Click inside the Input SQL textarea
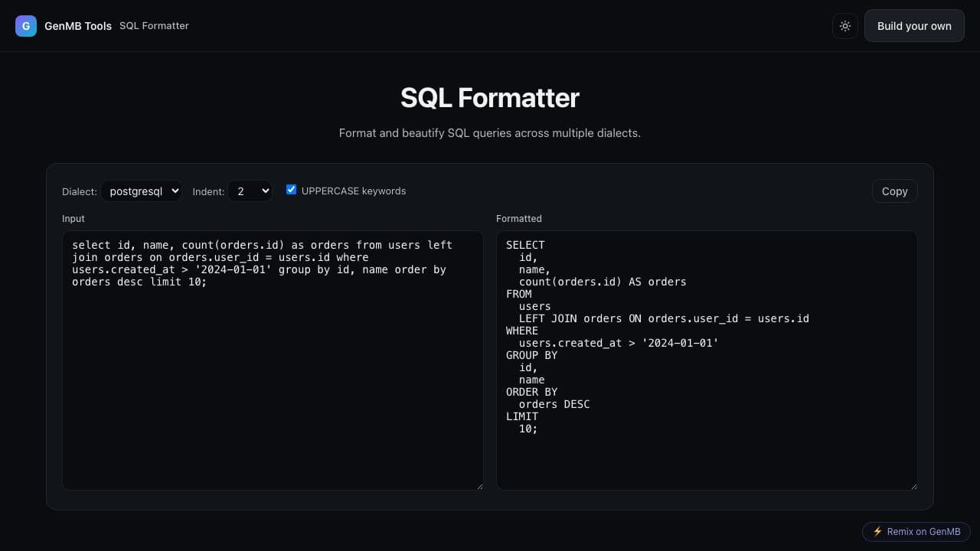This screenshot has height=551, width=980. click(x=273, y=360)
